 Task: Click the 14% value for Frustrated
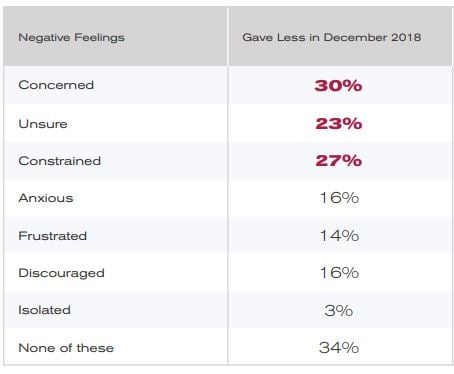(x=339, y=236)
